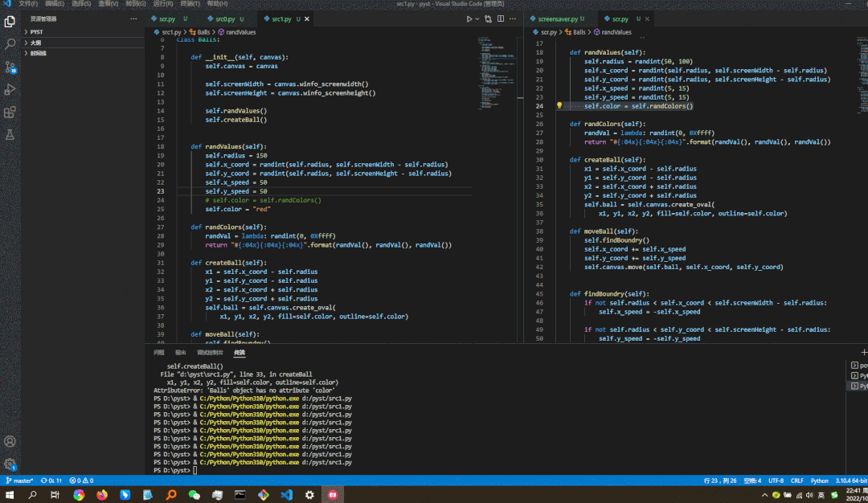Click Python 3.10.4 interpreter in status bar
The height and width of the screenshot is (503, 868).
(851, 481)
